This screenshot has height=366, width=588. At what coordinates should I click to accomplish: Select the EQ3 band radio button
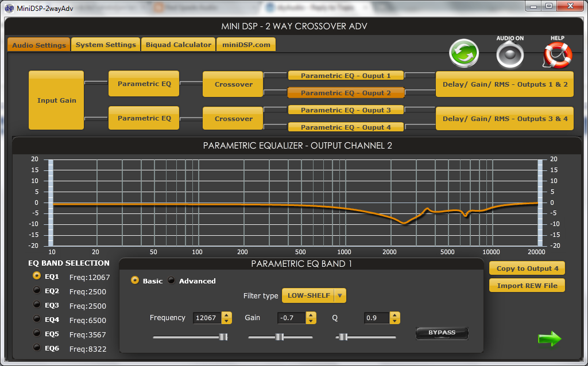coord(36,304)
